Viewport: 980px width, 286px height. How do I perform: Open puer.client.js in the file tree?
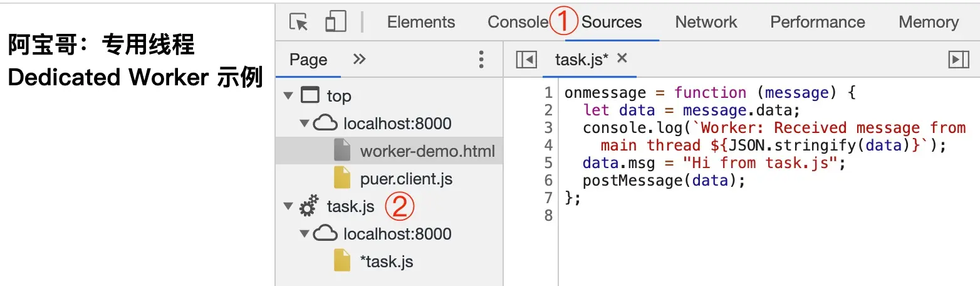(x=406, y=179)
